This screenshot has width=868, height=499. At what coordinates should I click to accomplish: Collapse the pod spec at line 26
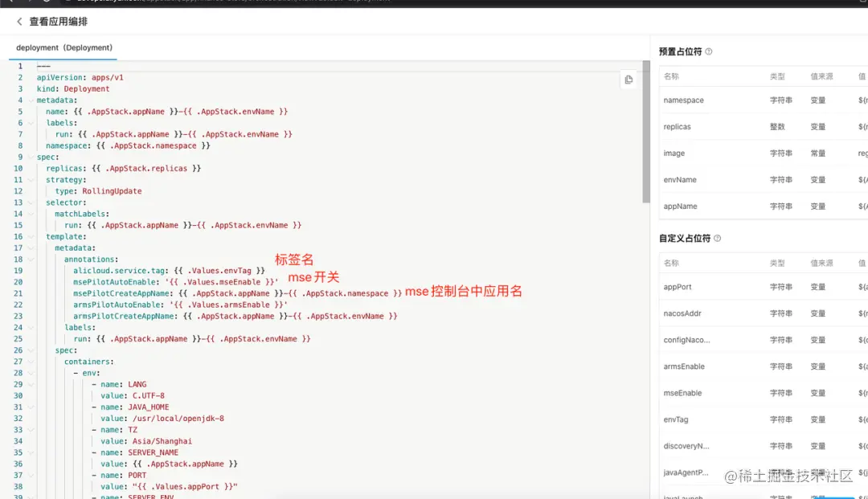(x=31, y=350)
